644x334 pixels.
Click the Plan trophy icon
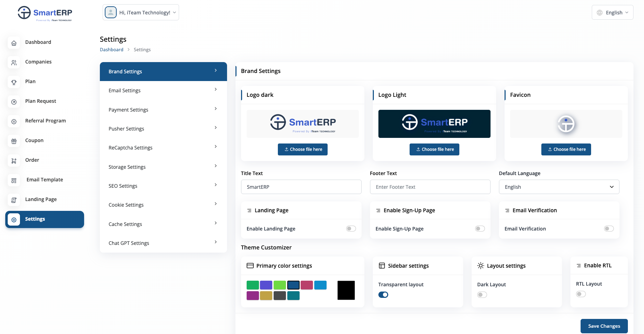click(14, 82)
